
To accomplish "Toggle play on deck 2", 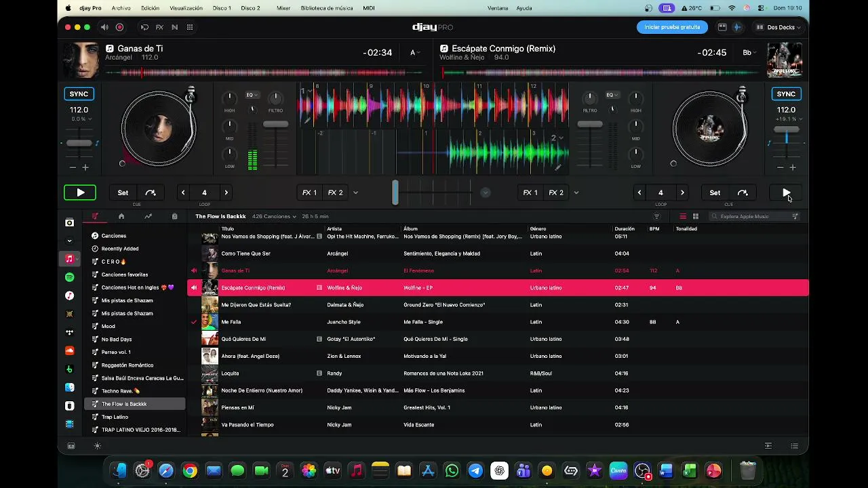I will [786, 192].
